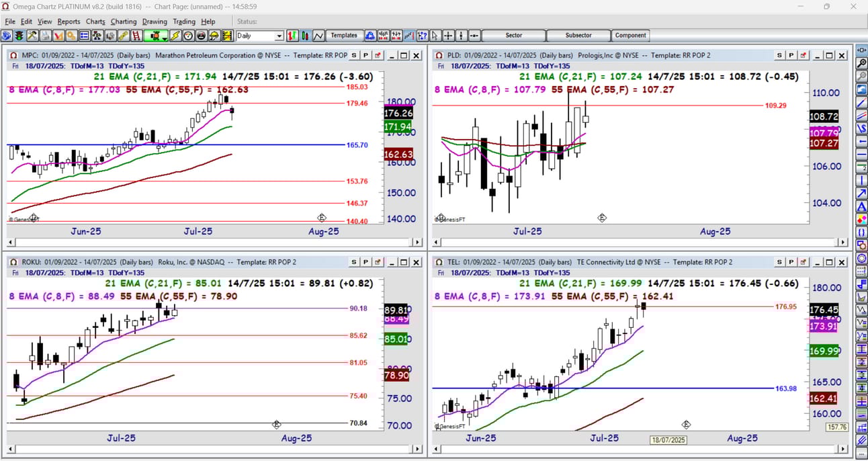Toggle the P button on TEL chart
Screen dimensions: 868x461
click(x=791, y=262)
